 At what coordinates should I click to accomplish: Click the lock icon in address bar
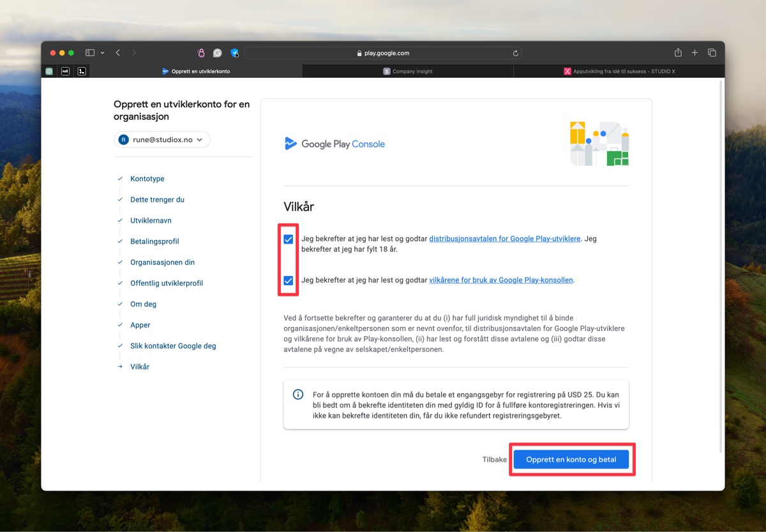coord(360,54)
